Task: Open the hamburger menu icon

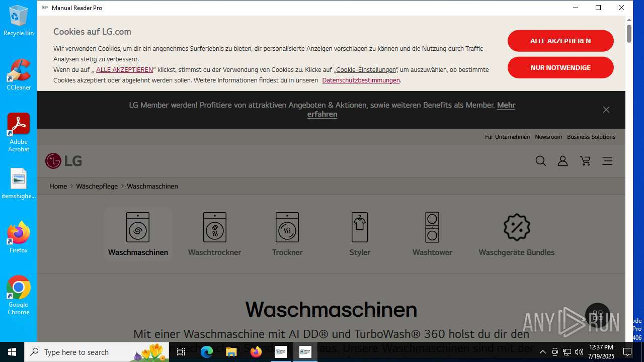Action: point(607,161)
